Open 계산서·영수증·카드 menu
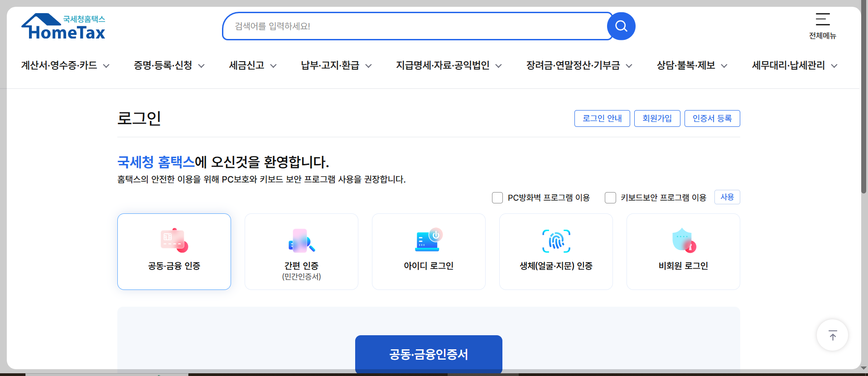Screen dimensions: 868x376 tap(59, 65)
